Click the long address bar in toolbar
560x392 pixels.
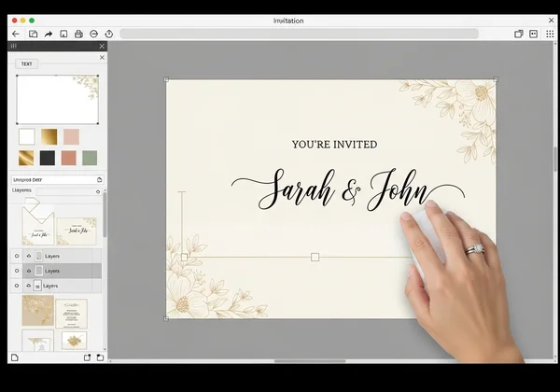click(300, 34)
